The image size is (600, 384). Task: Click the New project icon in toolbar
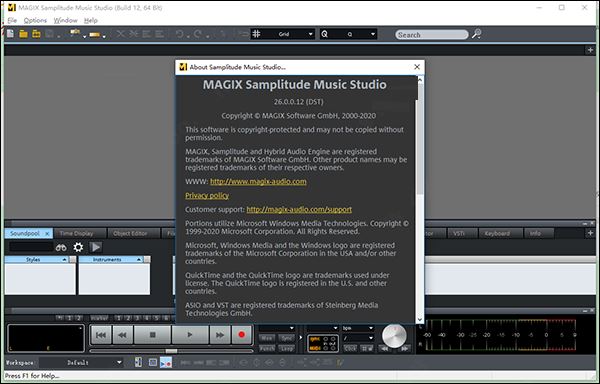(10, 34)
